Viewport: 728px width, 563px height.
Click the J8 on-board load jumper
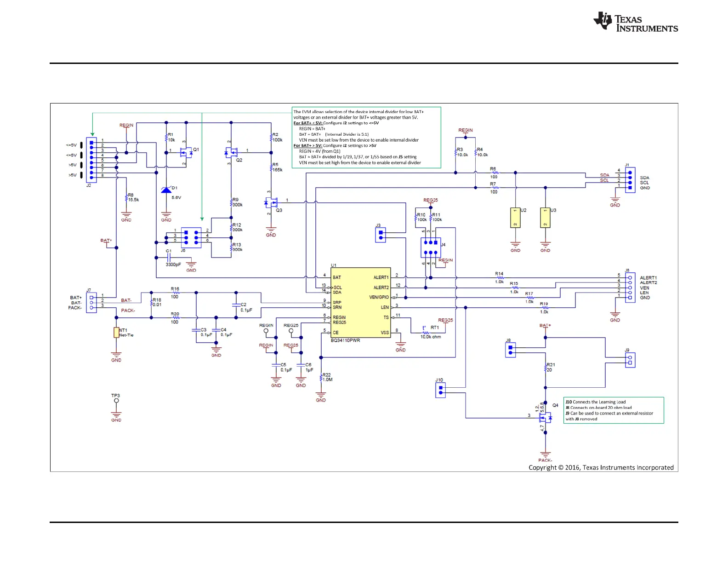point(510,350)
